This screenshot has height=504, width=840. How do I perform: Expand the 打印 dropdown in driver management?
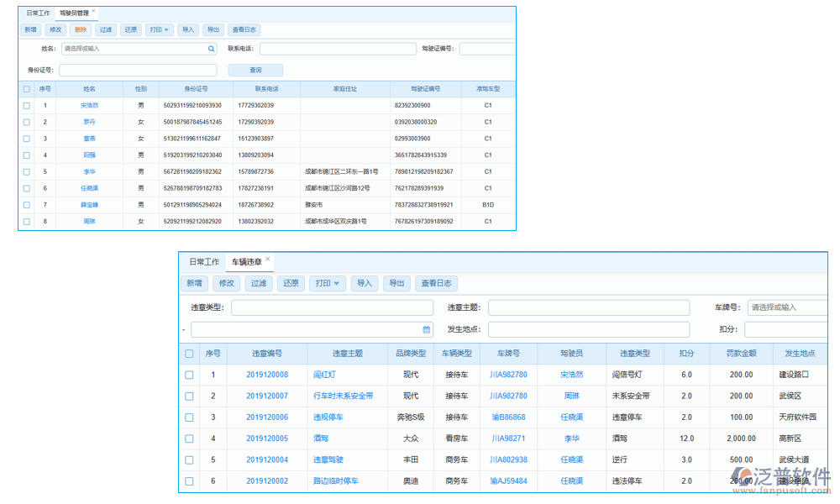click(160, 30)
